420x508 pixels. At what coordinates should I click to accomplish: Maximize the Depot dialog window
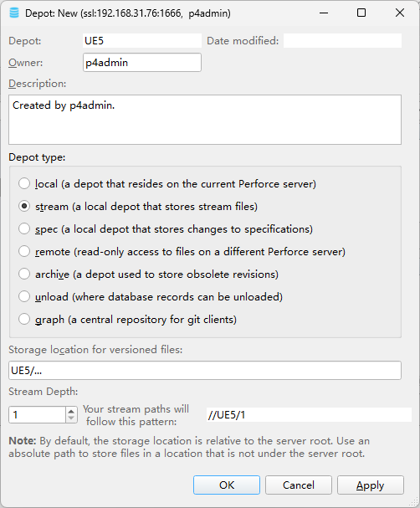pos(361,13)
